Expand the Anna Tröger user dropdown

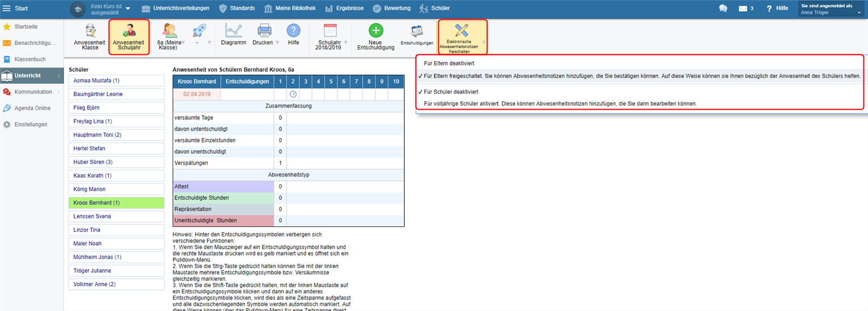click(x=831, y=8)
